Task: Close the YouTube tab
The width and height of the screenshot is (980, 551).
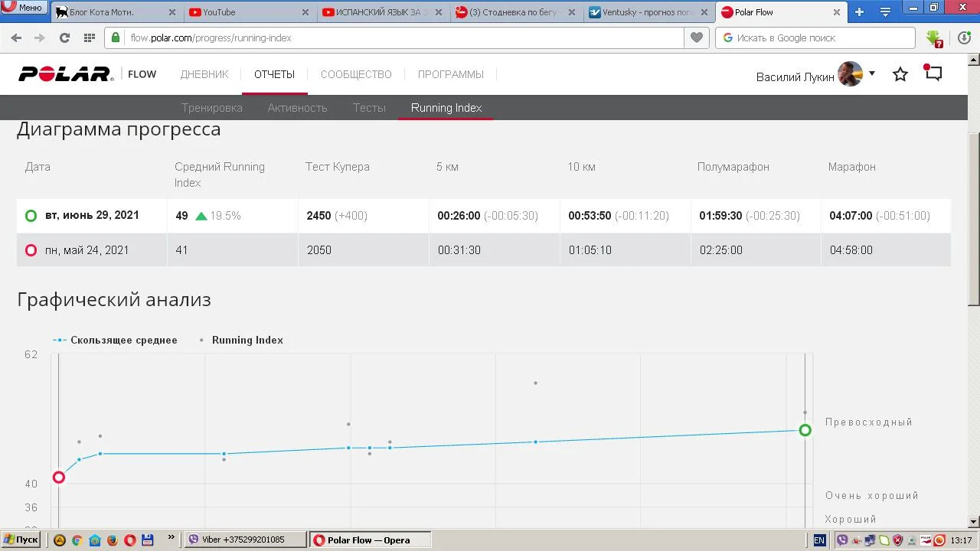Action: (x=305, y=12)
